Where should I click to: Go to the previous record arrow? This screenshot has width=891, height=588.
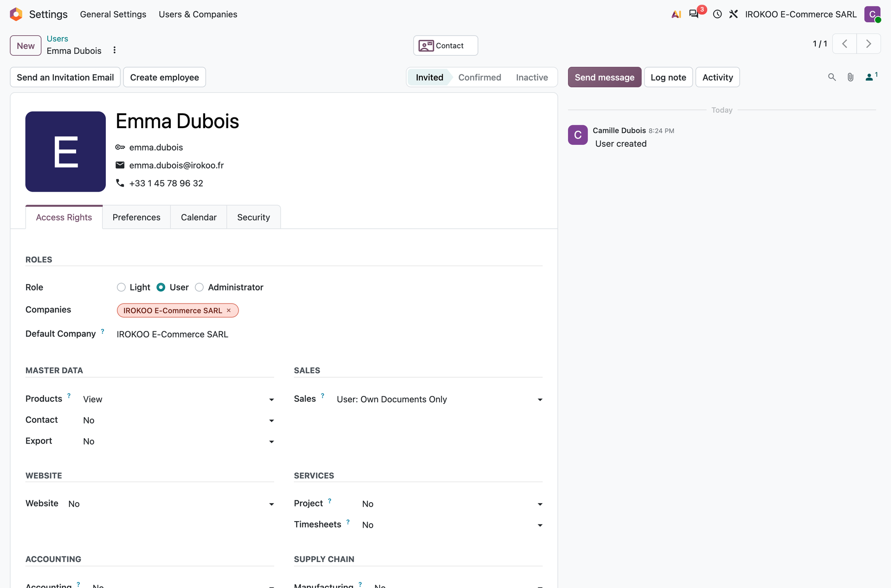click(x=845, y=44)
